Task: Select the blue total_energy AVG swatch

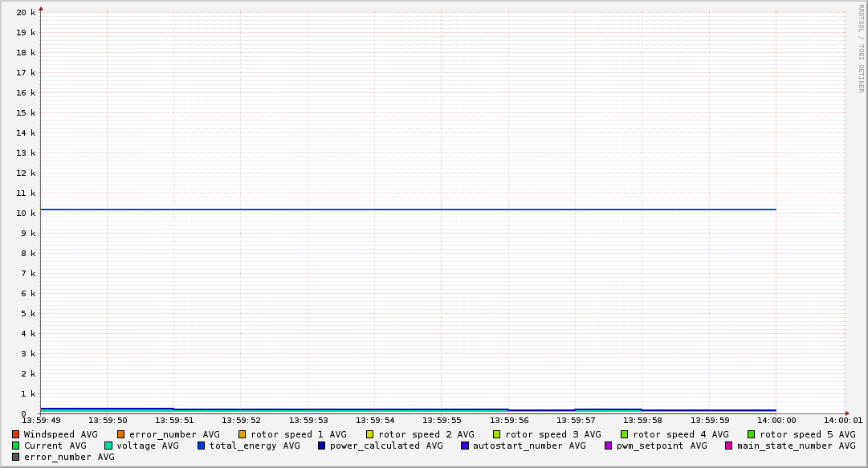Action: tap(202, 446)
